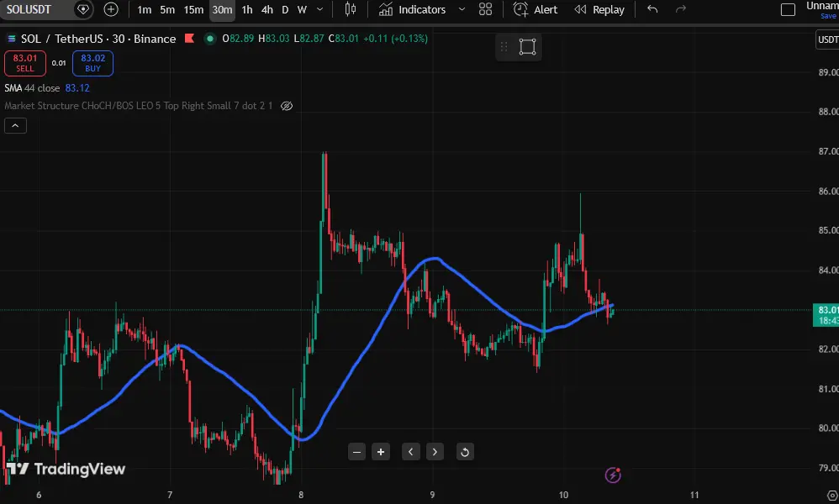
Task: Move the chart right with arrow
Action: [x=435, y=452]
